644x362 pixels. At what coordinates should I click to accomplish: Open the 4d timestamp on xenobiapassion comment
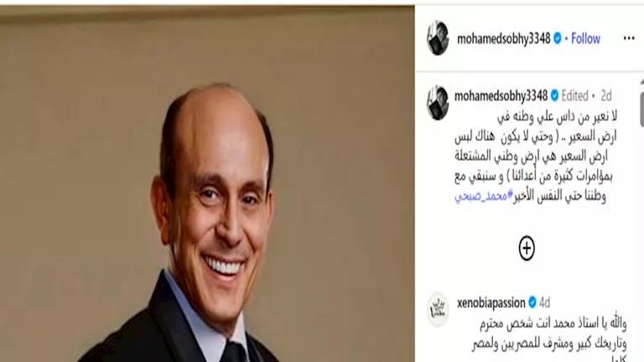point(544,303)
